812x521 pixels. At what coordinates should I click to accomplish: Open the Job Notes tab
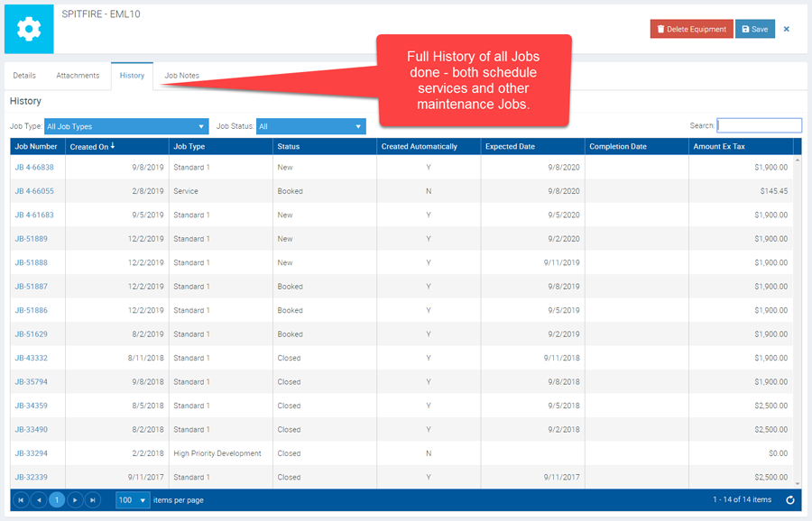tap(182, 76)
